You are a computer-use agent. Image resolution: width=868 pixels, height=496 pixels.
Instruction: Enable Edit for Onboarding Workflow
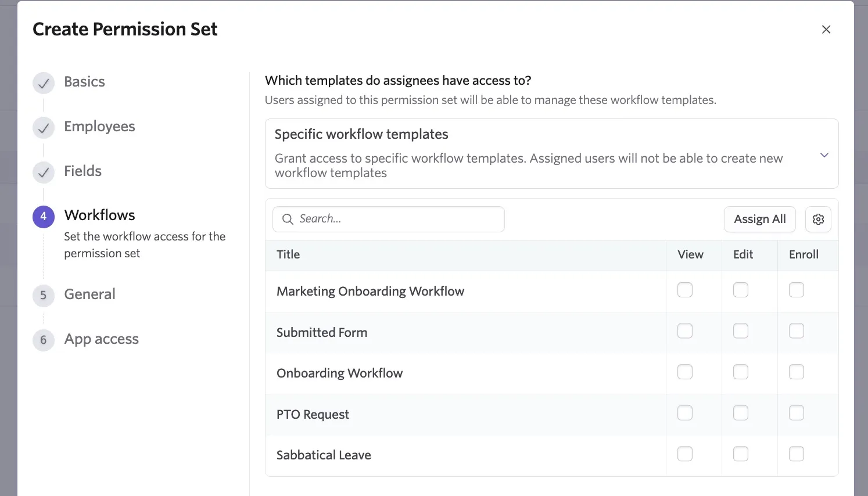[741, 372]
